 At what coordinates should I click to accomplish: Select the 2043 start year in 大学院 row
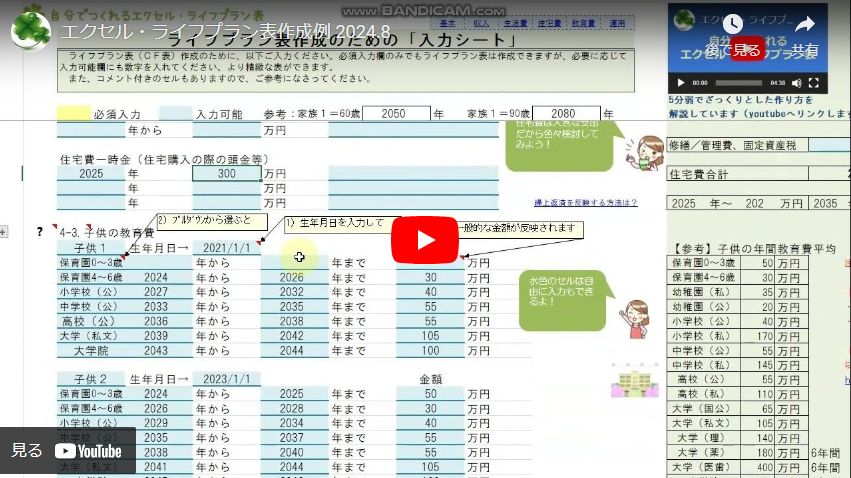point(156,350)
